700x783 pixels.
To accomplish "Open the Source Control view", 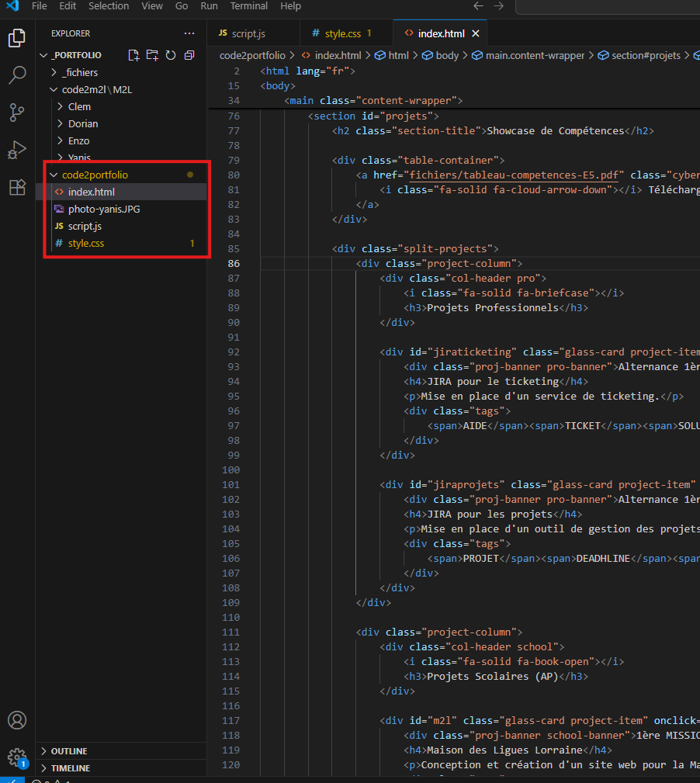I will 17,113.
